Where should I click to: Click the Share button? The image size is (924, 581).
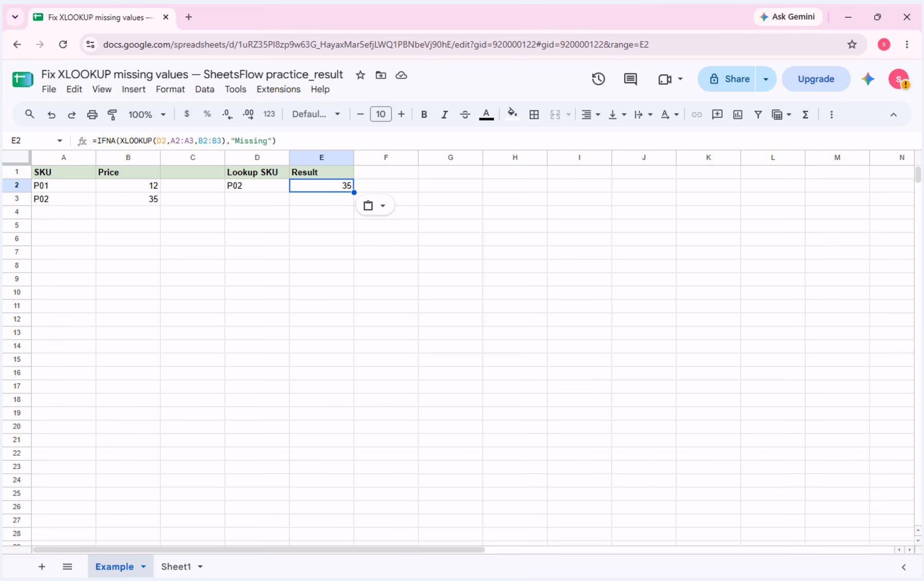pyautogui.click(x=727, y=79)
